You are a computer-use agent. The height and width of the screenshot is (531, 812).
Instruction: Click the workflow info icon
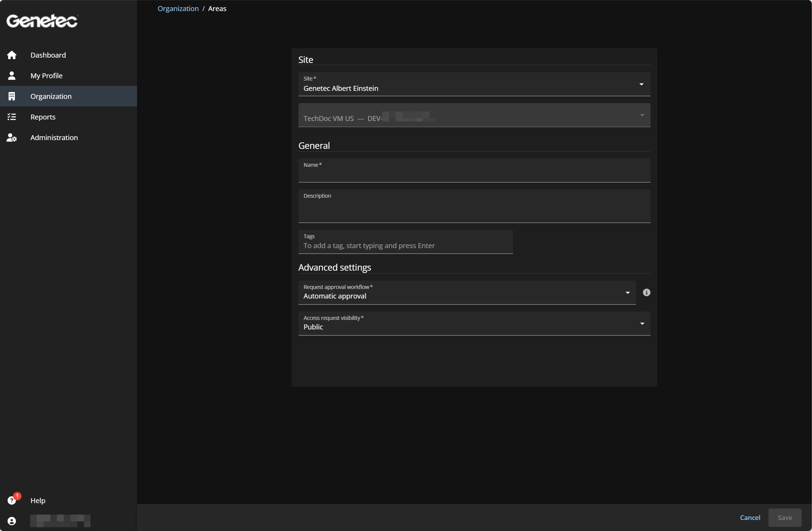(x=646, y=292)
